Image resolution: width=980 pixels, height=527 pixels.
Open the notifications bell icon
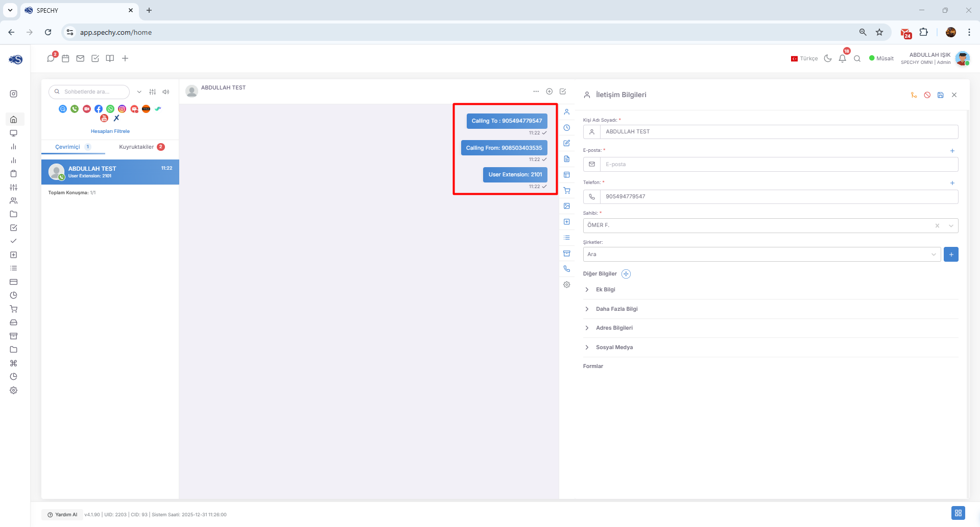(843, 58)
